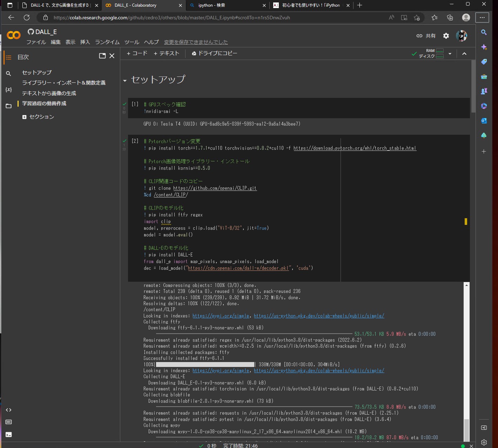This screenshot has height=448, width=498.
Task: Toggle the table of contents list icon
Action: tap(9, 57)
